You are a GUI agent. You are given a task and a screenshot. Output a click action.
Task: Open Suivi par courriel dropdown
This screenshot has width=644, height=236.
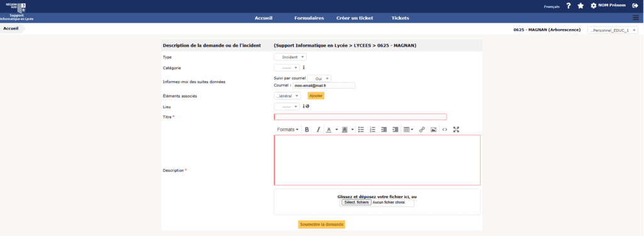point(319,78)
